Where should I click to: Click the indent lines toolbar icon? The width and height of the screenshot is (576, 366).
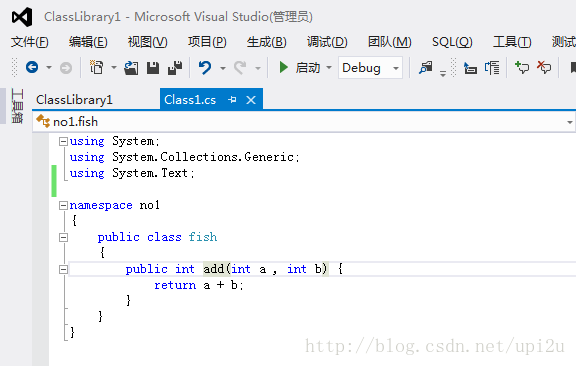coord(470,68)
